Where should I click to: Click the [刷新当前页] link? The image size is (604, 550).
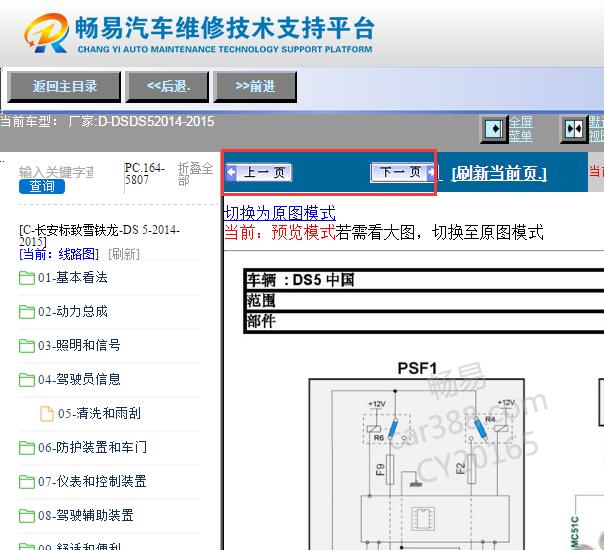499,173
